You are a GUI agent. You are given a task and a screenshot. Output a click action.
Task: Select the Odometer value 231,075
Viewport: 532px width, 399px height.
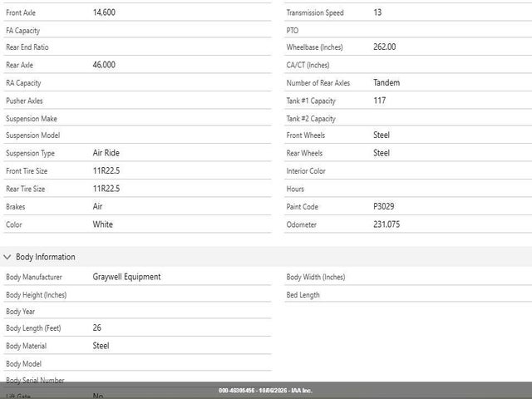point(387,224)
